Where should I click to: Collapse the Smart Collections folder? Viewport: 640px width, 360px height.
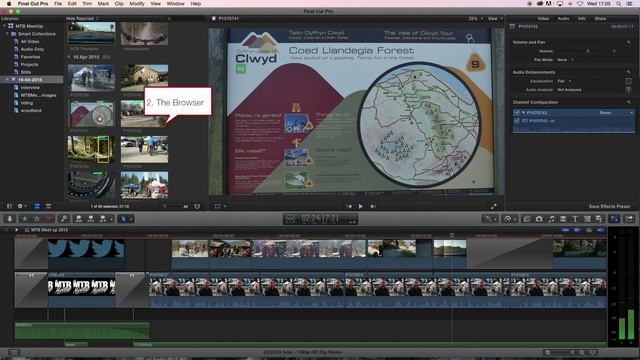[x=8, y=34]
